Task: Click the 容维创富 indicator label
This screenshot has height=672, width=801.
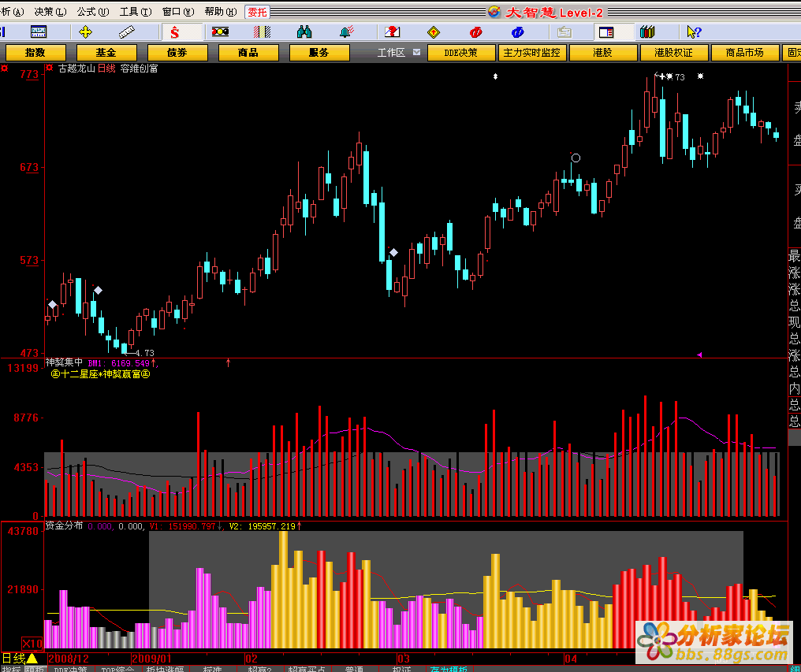Action: coord(139,69)
